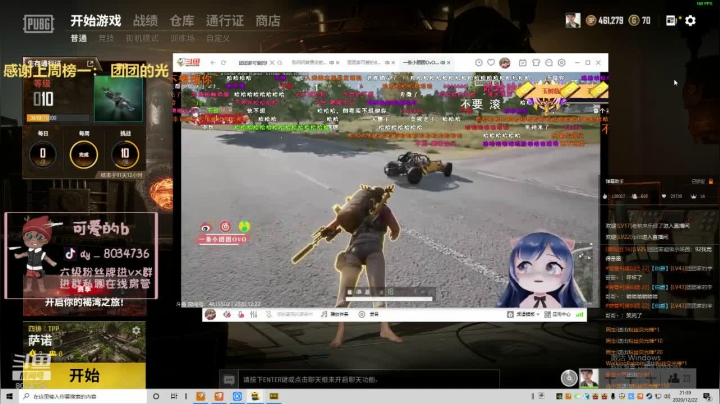Open the friends list count icon showing 23

[680, 378]
